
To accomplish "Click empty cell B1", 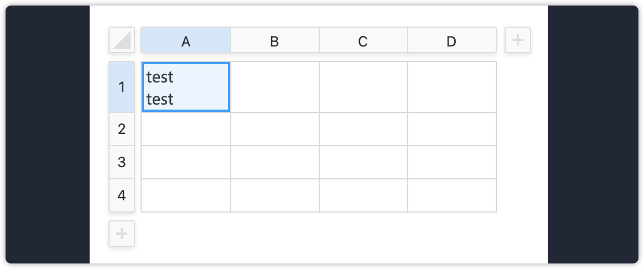I will (x=275, y=87).
